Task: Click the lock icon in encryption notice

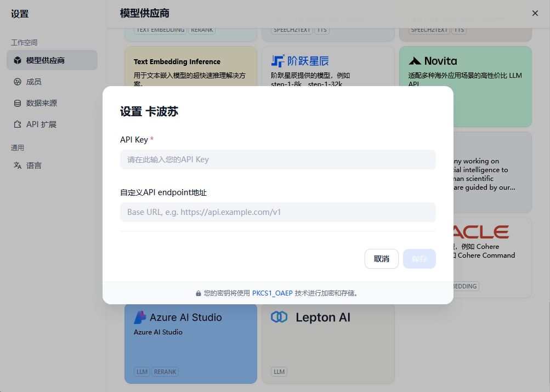Action: click(199, 293)
